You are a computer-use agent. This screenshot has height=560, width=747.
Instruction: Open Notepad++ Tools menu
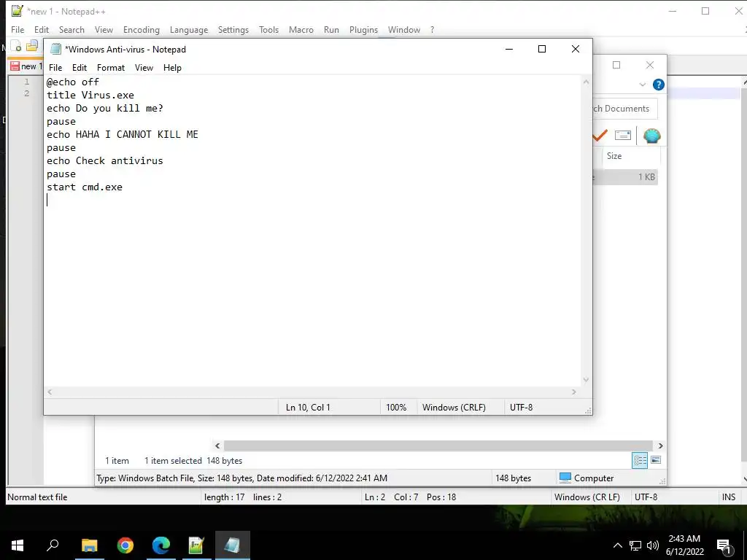(268, 29)
